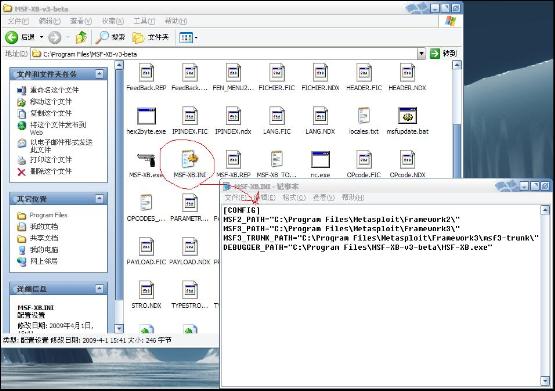Viewport: 555px width, 391px height.
Task: Select the locales.txt file icon
Action: [364, 116]
